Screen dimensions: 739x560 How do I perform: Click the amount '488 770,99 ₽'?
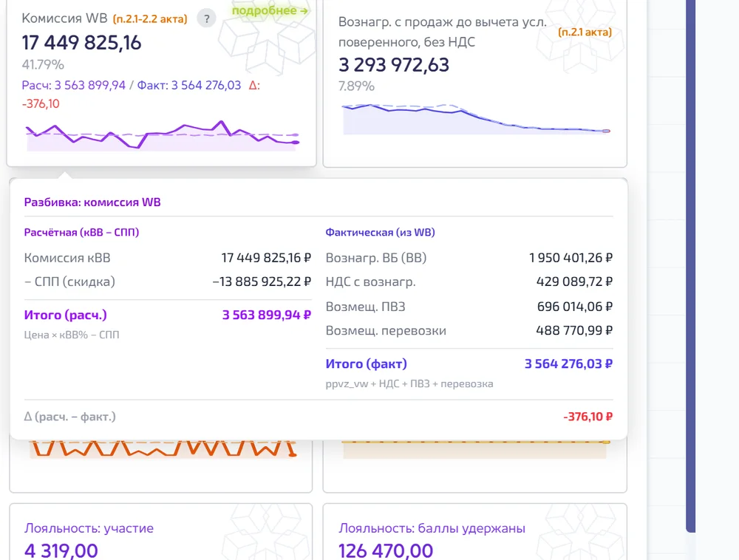[574, 331]
